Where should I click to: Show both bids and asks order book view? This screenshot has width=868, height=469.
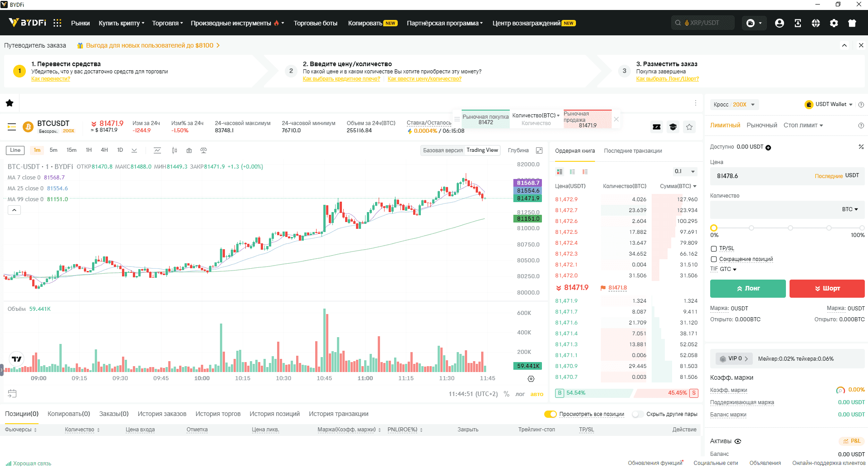pos(560,172)
